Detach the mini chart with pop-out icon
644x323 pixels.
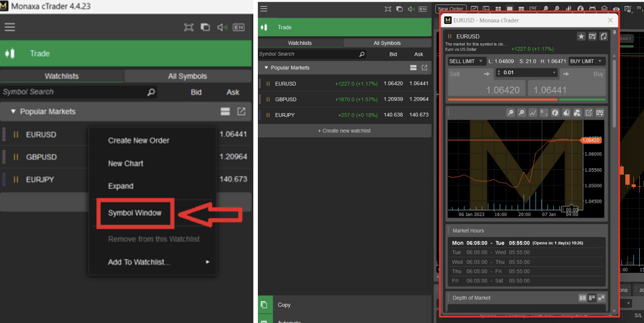589,113
